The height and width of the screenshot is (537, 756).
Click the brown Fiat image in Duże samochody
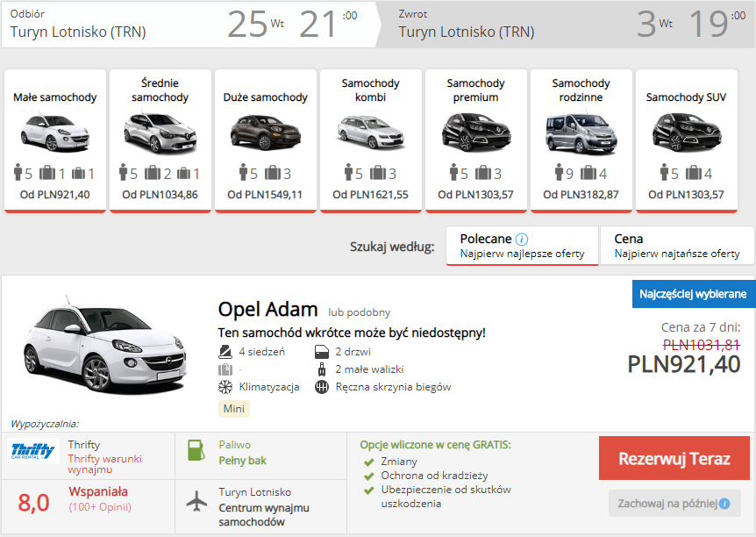[265, 132]
